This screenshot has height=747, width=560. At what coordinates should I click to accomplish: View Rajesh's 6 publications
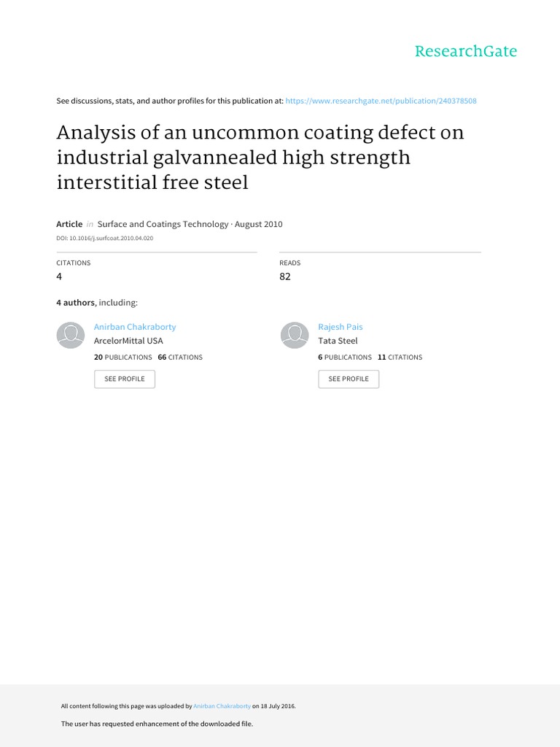point(345,357)
